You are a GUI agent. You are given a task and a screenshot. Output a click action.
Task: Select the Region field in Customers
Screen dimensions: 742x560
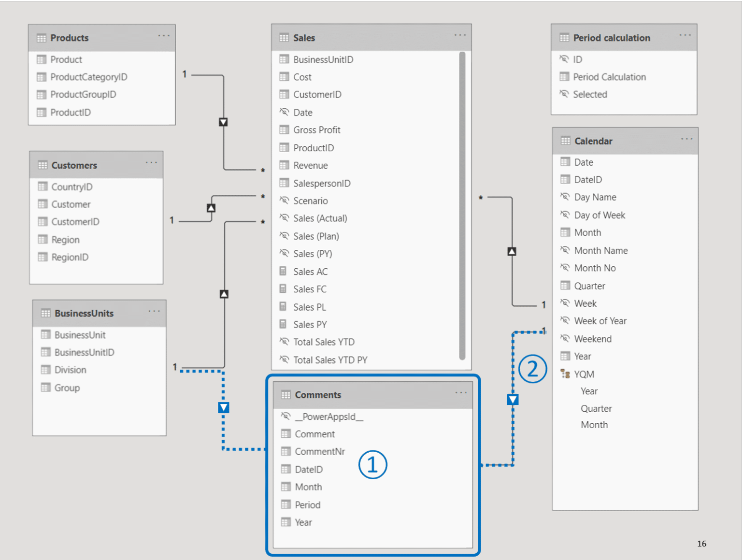click(x=65, y=239)
